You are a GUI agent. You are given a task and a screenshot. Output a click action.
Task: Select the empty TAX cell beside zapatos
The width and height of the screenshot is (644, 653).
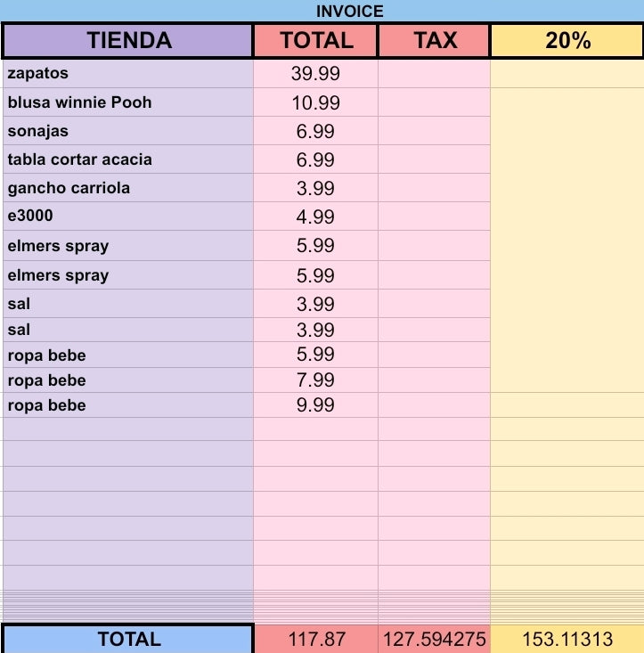434,74
